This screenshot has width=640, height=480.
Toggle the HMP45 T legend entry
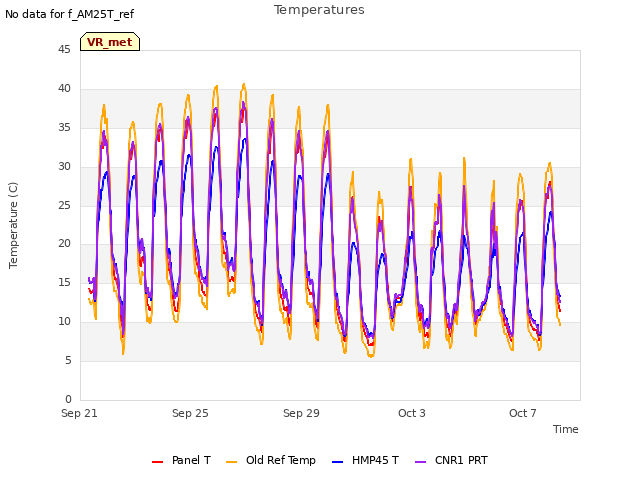coord(365,460)
